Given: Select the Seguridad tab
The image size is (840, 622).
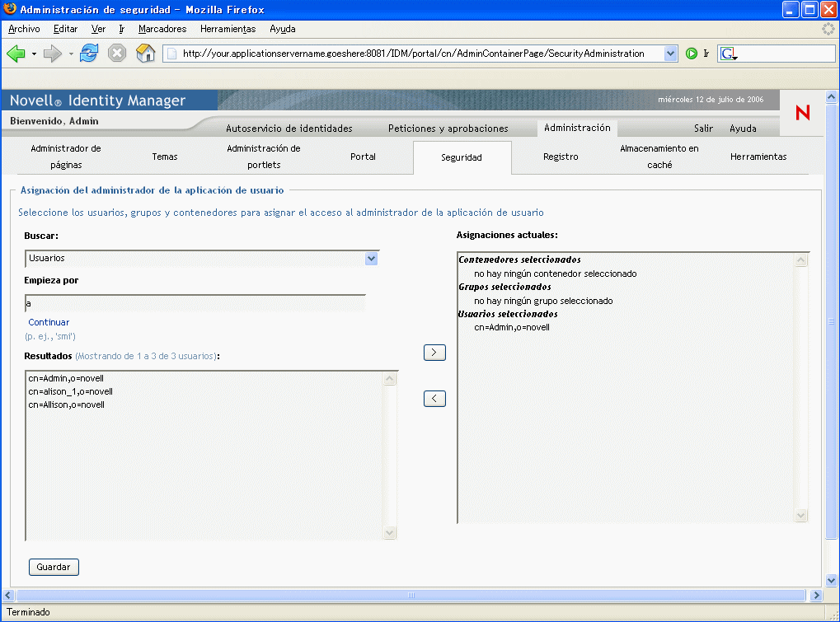Looking at the screenshot, I should click(x=462, y=157).
